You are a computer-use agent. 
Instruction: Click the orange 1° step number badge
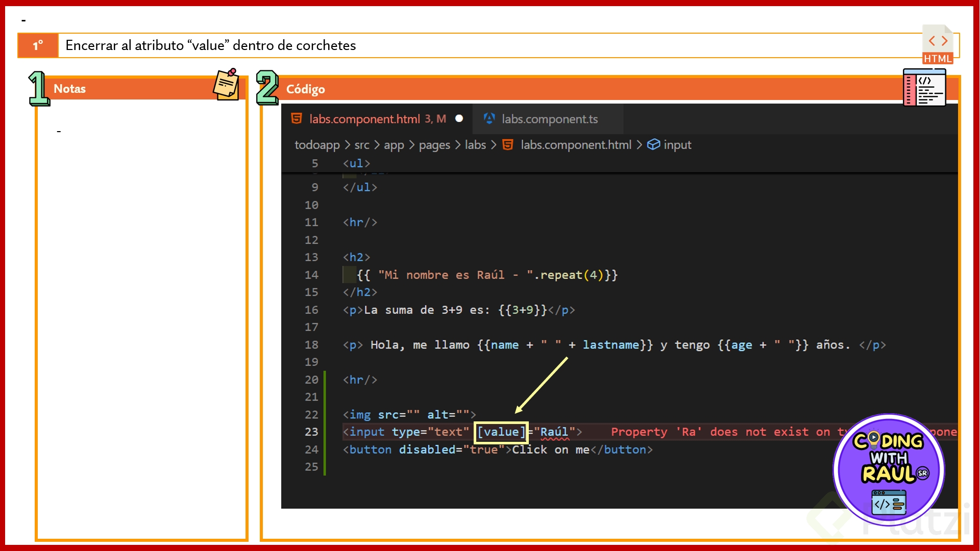pos(38,45)
